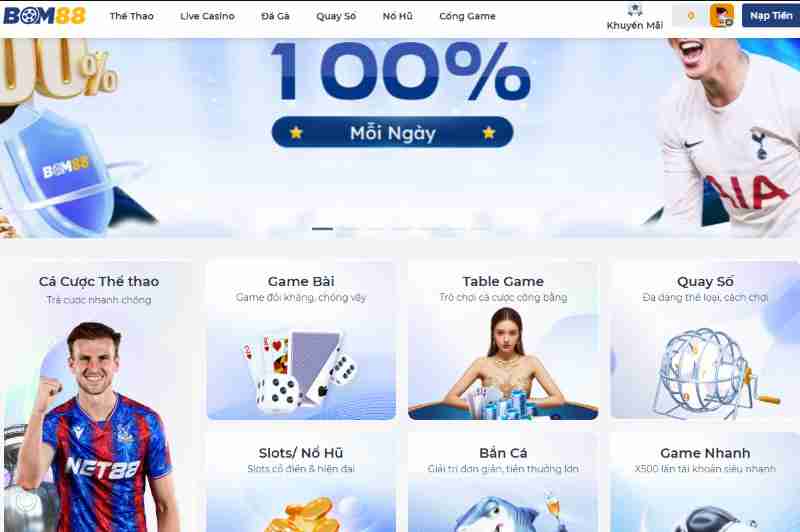Image resolution: width=800 pixels, height=532 pixels.
Task: Click the coin balance display
Action: pos(689,16)
